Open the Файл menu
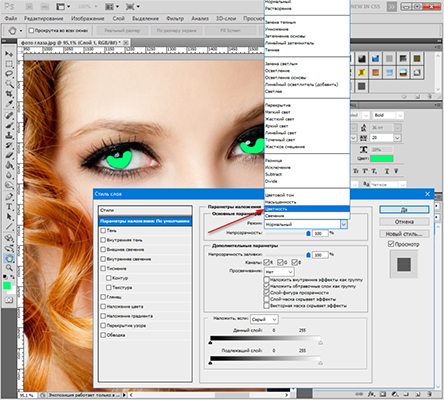 click(11, 18)
